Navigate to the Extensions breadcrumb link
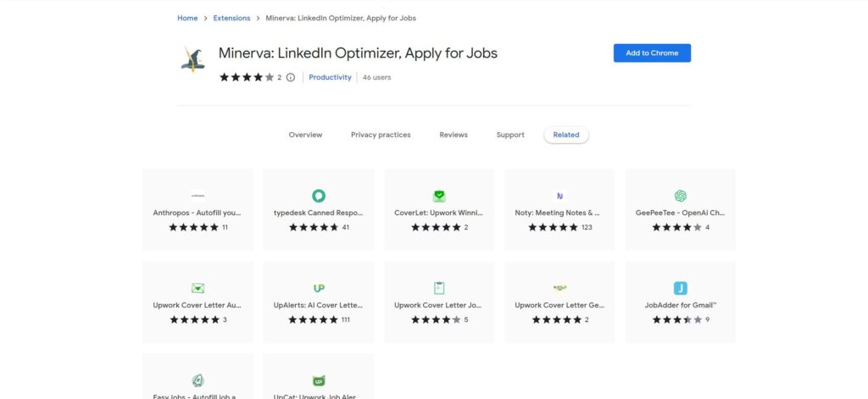This screenshot has height=399, width=868. [x=231, y=18]
